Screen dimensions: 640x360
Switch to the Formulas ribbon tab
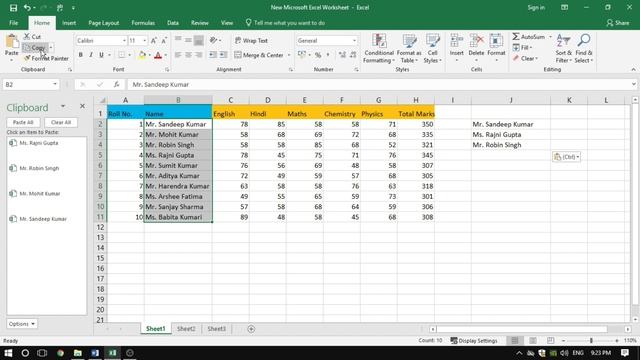143,23
